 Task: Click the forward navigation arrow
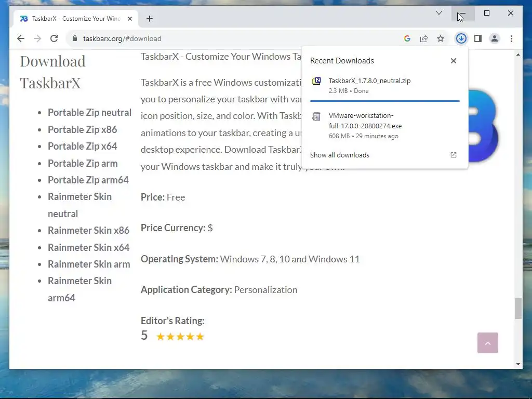click(x=37, y=38)
